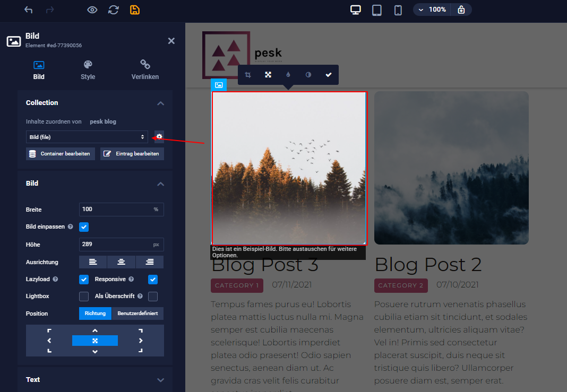Toggle the Bild einpassen checkbox

pyautogui.click(x=84, y=227)
